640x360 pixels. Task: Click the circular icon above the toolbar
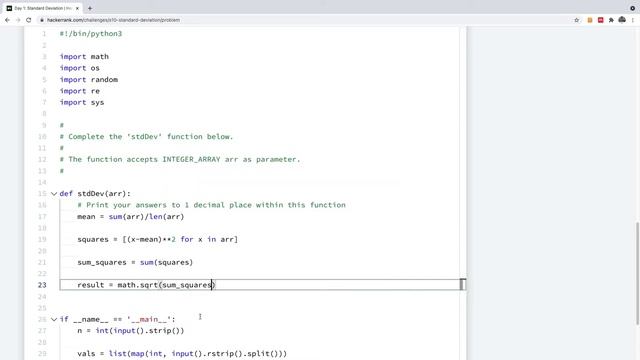coord(632,8)
